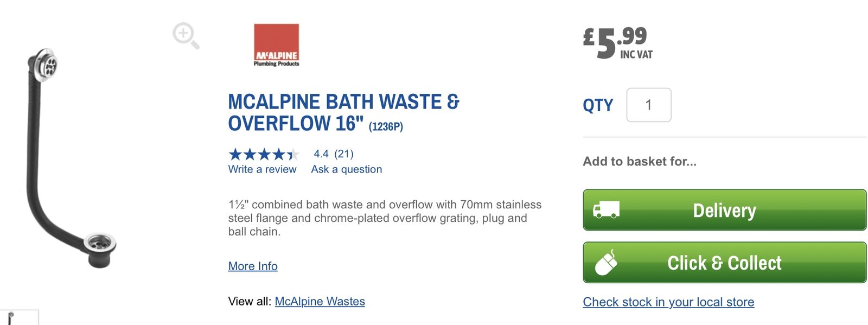This screenshot has height=325, width=868.
Task: Click the magnifier zoom icon above product image
Action: click(186, 35)
